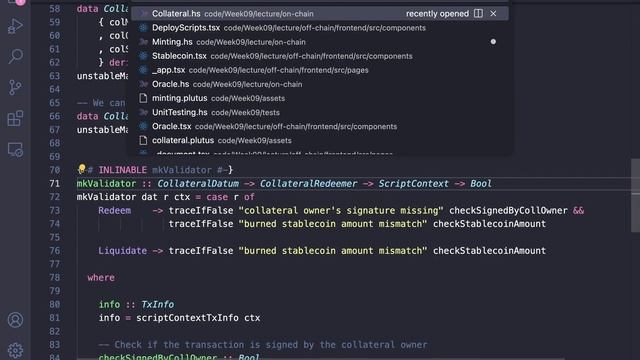This screenshot has width=640, height=360.
Task: Click the split editor icon for Collateral.hs
Action: [x=478, y=13]
